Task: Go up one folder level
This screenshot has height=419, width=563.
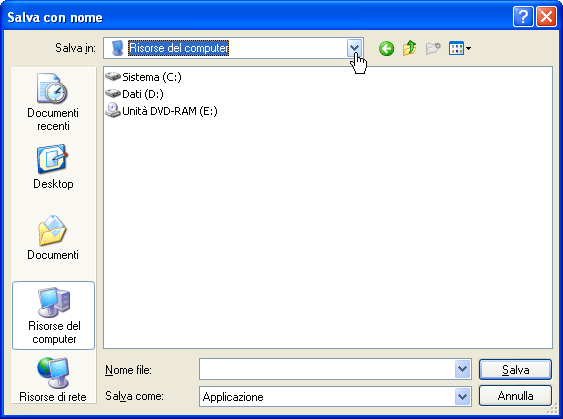Action: [410, 48]
